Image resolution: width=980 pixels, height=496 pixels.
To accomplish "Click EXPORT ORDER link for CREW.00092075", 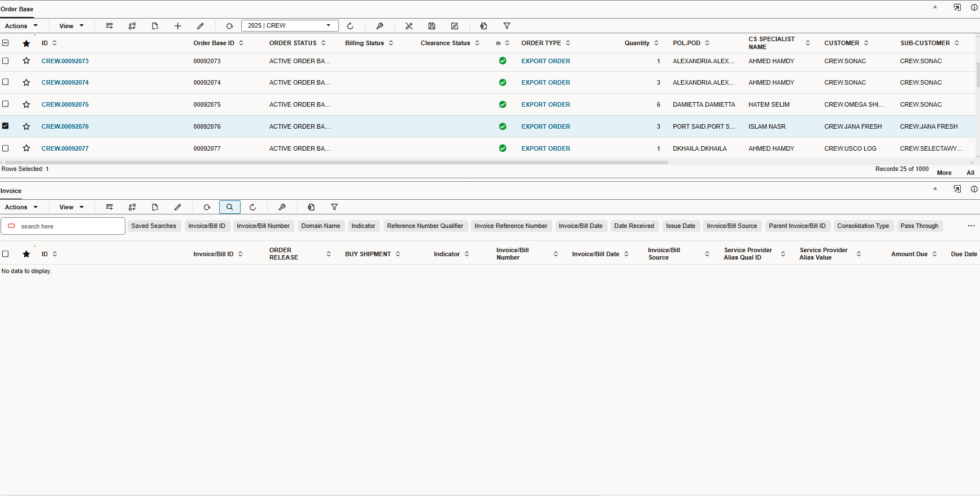I will tap(546, 104).
